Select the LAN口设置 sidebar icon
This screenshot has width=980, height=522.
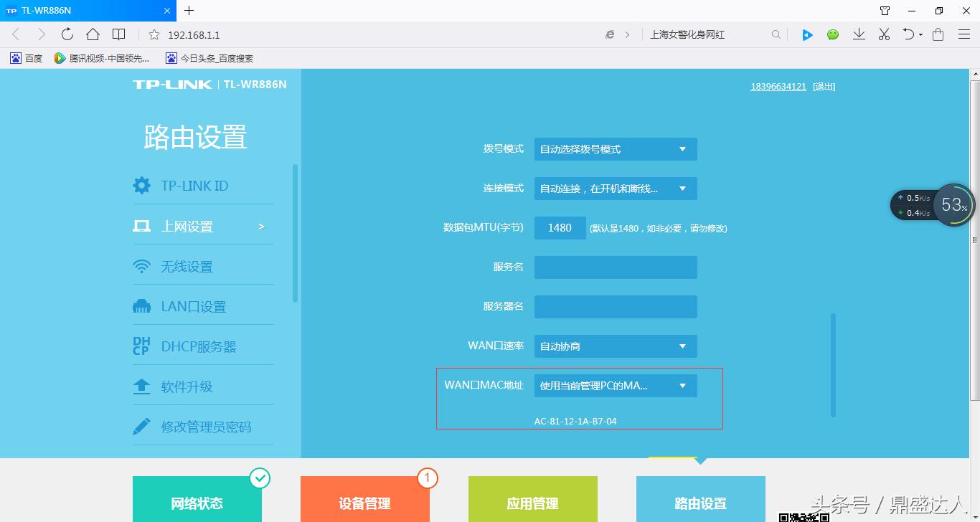(x=141, y=305)
